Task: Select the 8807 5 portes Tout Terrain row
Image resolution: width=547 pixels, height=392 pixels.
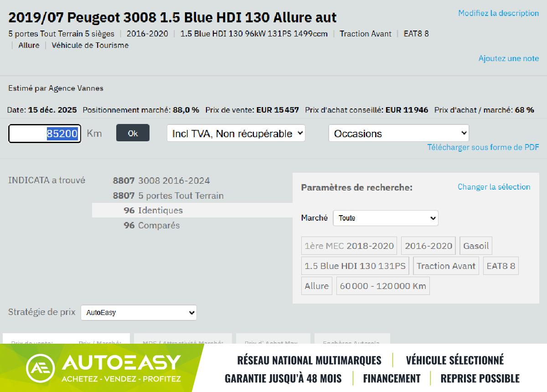Action: [168, 196]
